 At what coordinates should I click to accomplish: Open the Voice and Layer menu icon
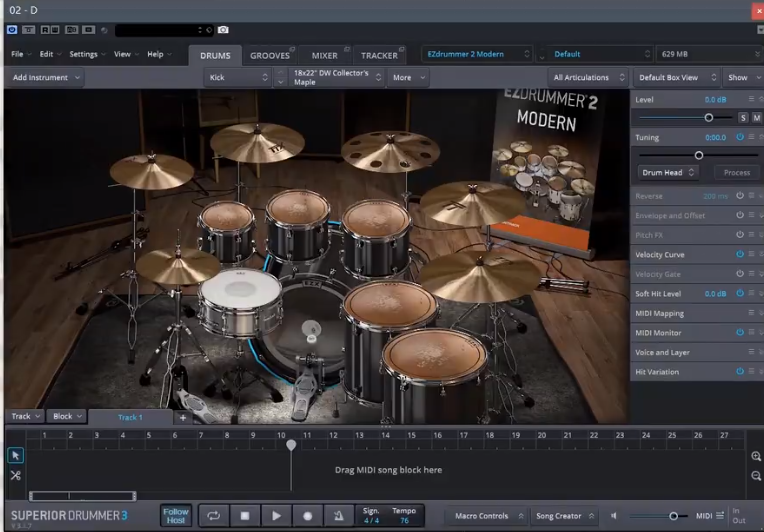[x=751, y=352]
